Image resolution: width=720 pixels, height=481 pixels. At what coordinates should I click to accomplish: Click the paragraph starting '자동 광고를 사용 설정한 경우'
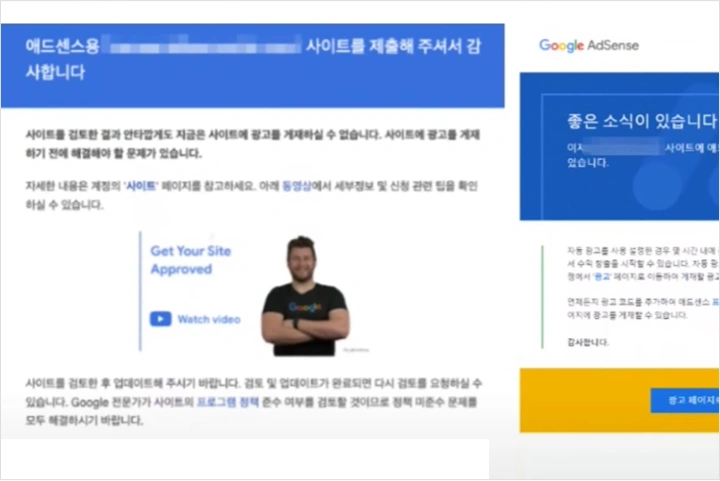coord(643,264)
